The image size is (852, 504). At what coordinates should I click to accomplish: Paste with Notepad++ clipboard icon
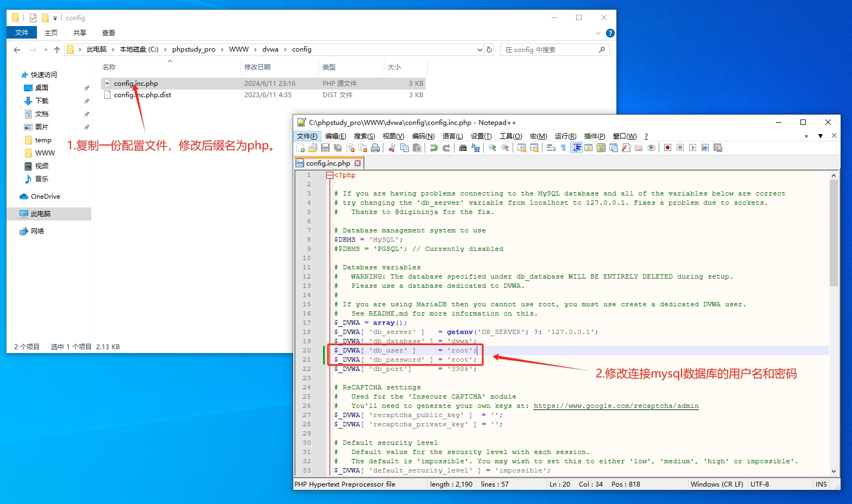click(417, 148)
